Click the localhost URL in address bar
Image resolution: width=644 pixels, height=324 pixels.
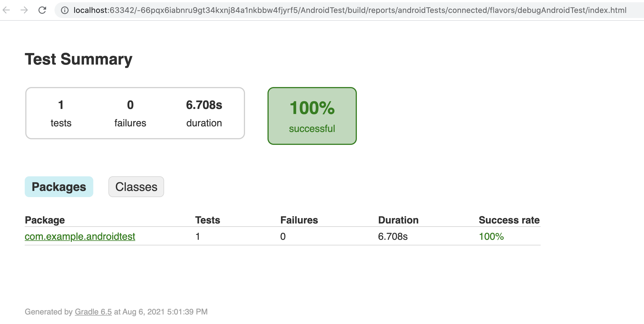[350, 10]
